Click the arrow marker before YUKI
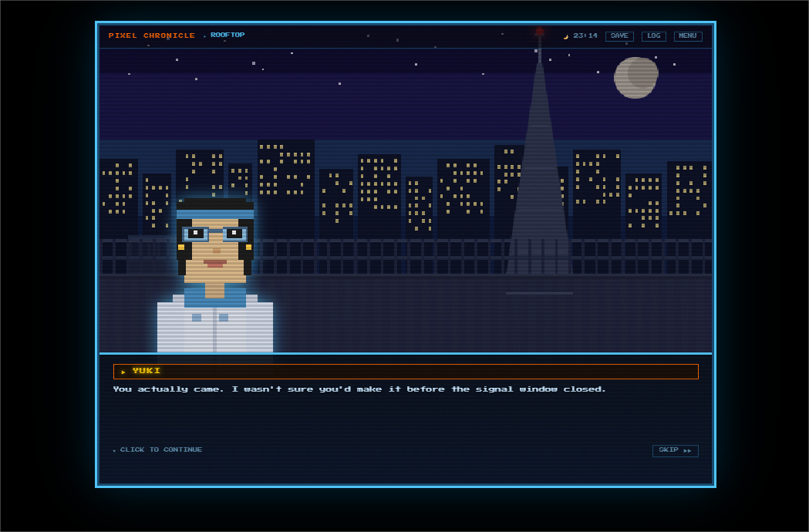 [x=123, y=372]
